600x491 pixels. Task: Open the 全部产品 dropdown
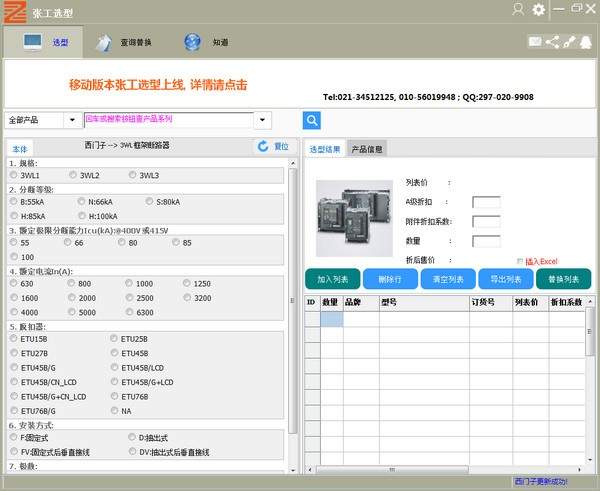[72, 120]
